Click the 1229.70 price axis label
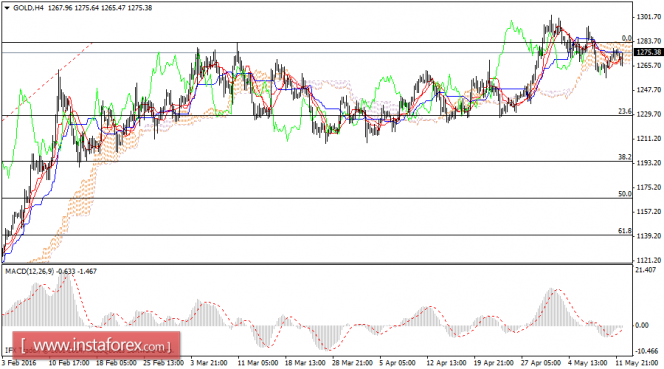The height and width of the screenshot is (369, 664). 649,114
